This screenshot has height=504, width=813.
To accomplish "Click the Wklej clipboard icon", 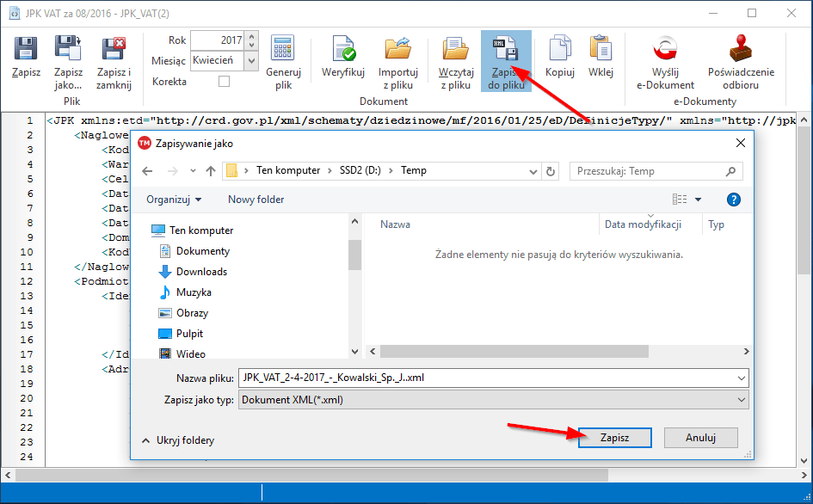I will coord(601,49).
